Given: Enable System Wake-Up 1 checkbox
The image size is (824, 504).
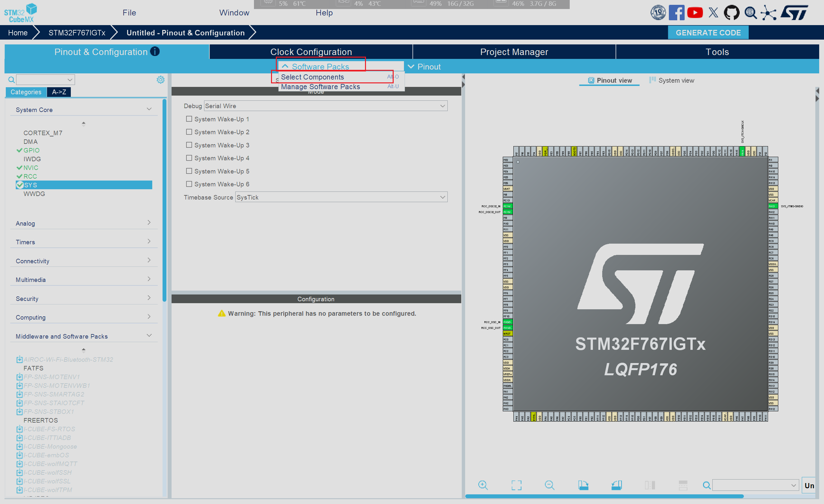Looking at the screenshot, I should 189,119.
